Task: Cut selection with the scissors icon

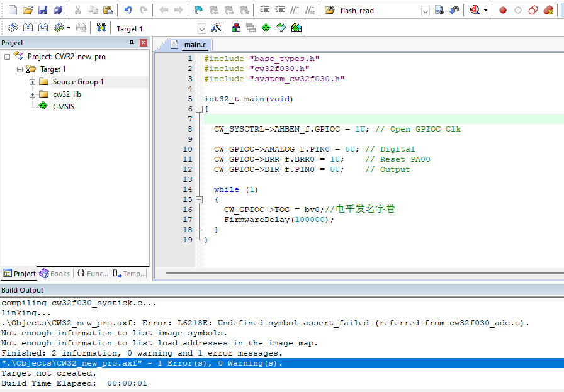Action: (77, 10)
